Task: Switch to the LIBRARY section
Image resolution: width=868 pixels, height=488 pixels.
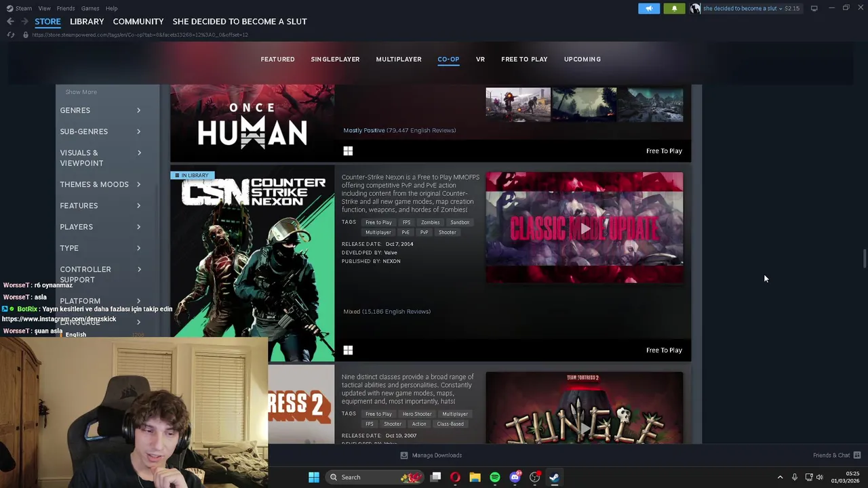Action: pyautogui.click(x=87, y=22)
